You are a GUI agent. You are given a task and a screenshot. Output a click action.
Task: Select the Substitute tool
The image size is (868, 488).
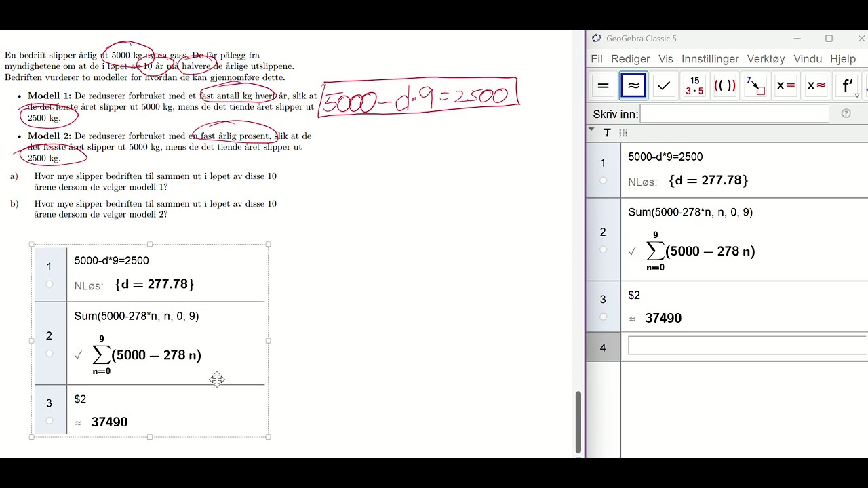tap(755, 86)
